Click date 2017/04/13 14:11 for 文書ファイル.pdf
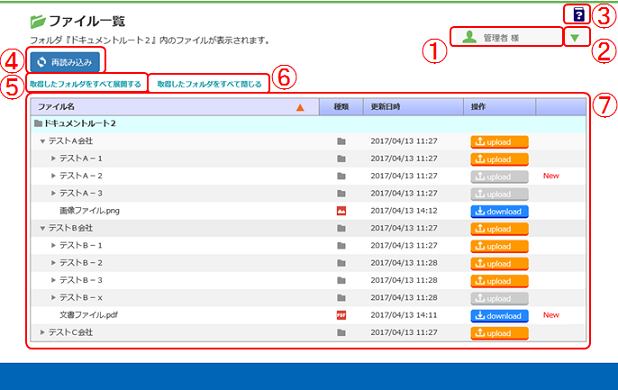Viewport: 618px width, 390px height. 404,315
